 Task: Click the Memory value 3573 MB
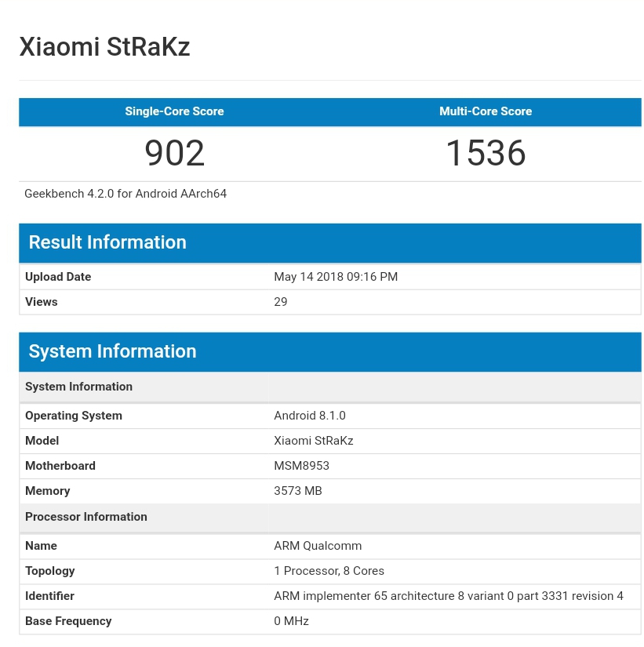(x=298, y=491)
